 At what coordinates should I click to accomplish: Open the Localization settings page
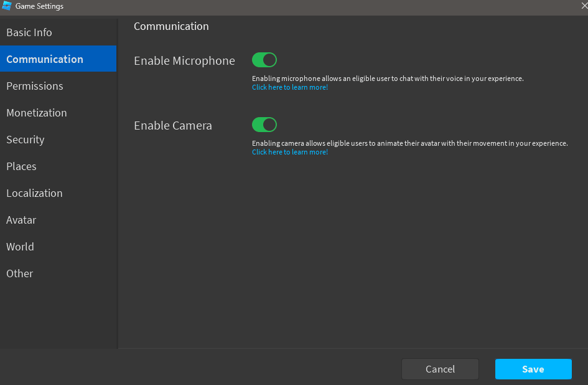pos(58,193)
